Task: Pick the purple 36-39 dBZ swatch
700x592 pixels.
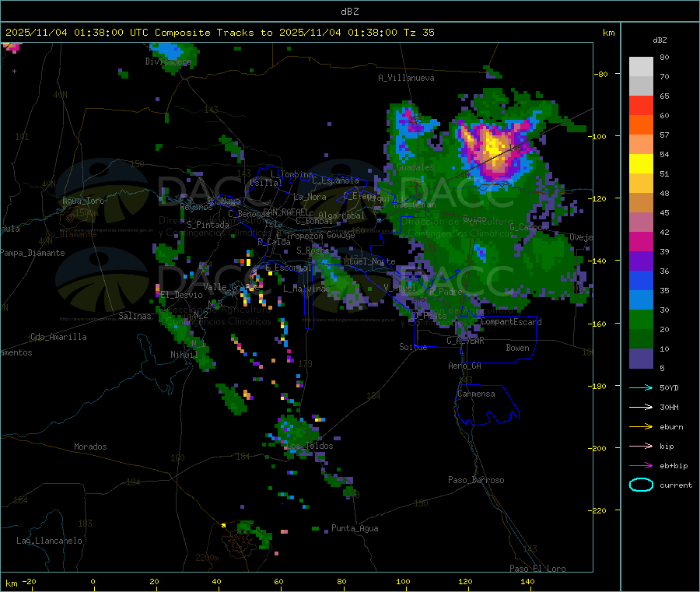Action: [x=641, y=261]
